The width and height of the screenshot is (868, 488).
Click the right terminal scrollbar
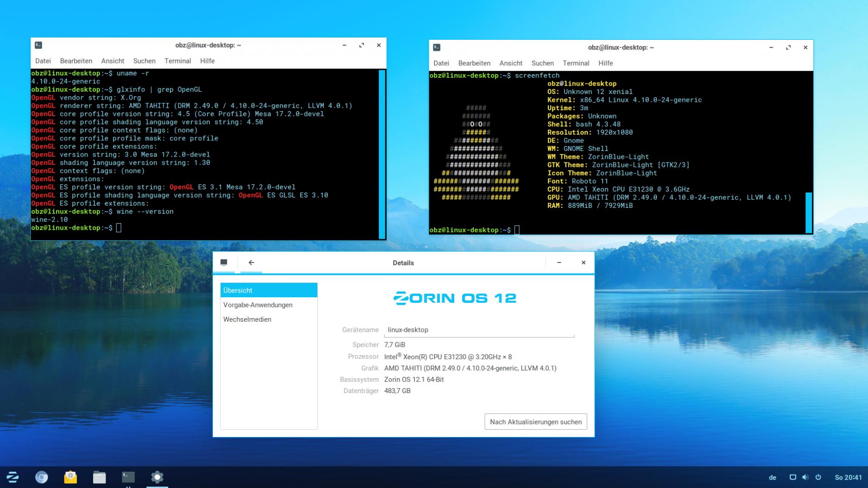[x=809, y=213]
